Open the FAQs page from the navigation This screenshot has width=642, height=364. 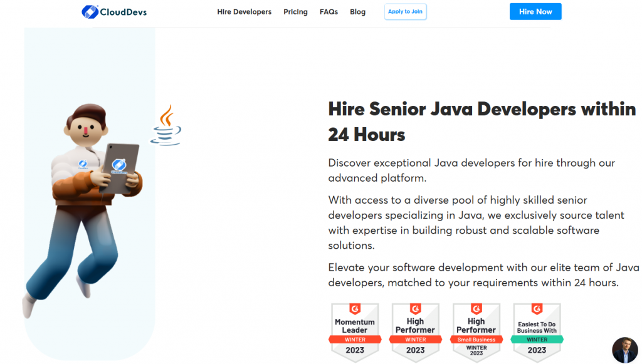(x=329, y=11)
